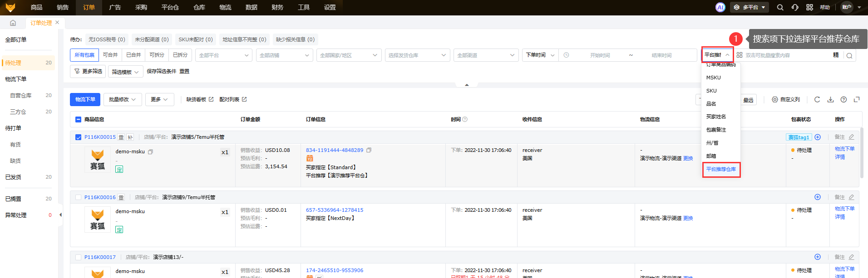Open the AI assistant icon
The height and width of the screenshot is (278, 868).
720,7
